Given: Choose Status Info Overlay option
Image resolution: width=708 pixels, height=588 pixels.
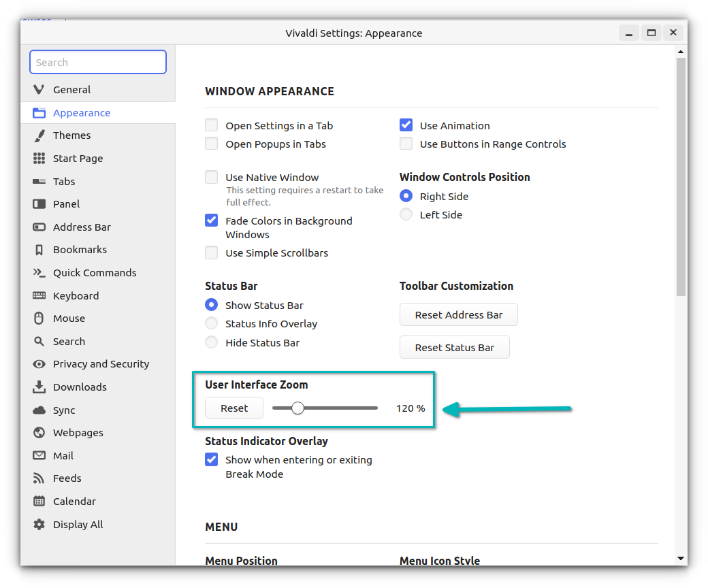Looking at the screenshot, I should 211,323.
